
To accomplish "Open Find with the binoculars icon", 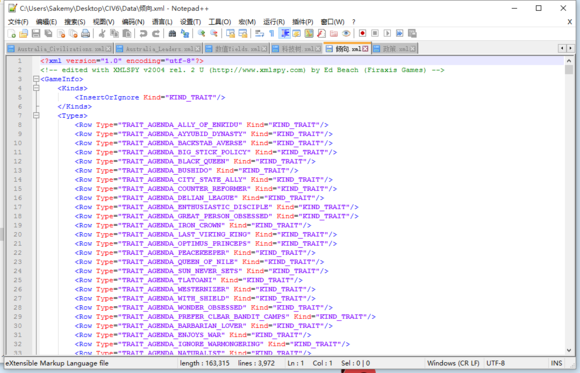I will [172, 34].
